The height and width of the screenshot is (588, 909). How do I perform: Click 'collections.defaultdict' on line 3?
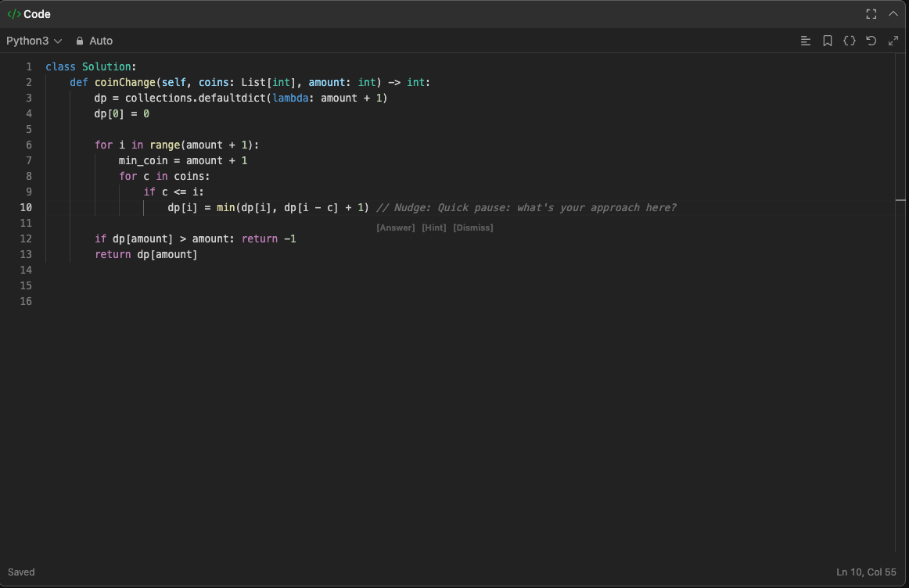196,98
